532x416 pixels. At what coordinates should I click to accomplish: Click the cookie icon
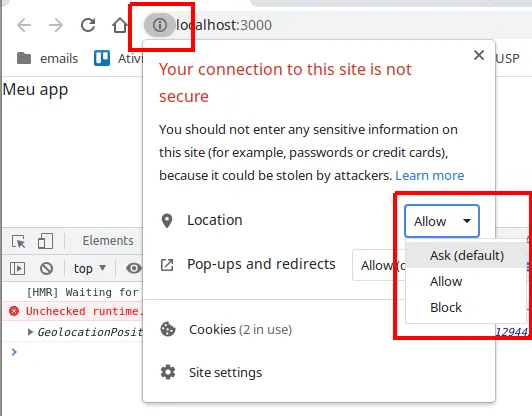(168, 329)
